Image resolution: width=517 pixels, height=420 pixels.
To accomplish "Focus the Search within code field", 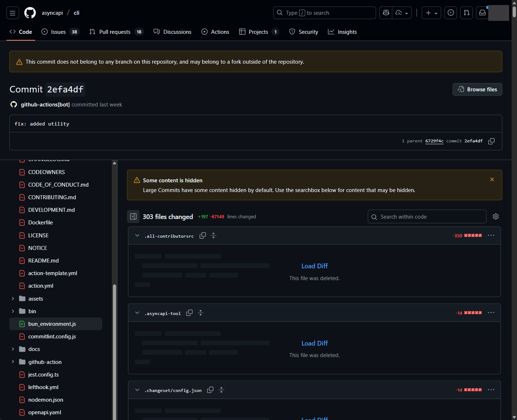I will pyautogui.click(x=427, y=216).
